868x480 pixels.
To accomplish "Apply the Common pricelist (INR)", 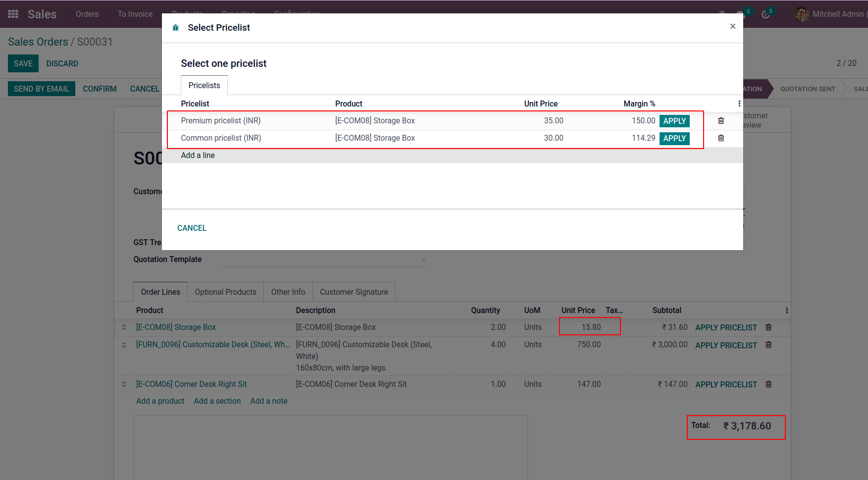I will pyautogui.click(x=674, y=138).
